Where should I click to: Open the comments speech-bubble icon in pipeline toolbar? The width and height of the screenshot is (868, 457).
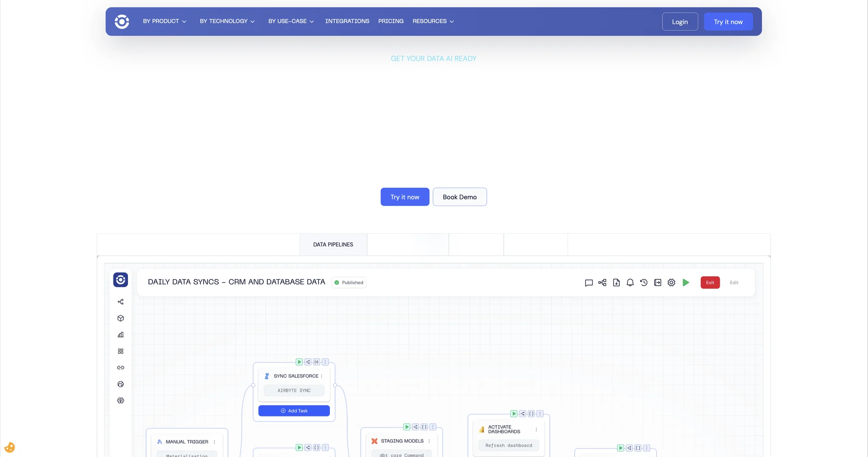pos(589,283)
